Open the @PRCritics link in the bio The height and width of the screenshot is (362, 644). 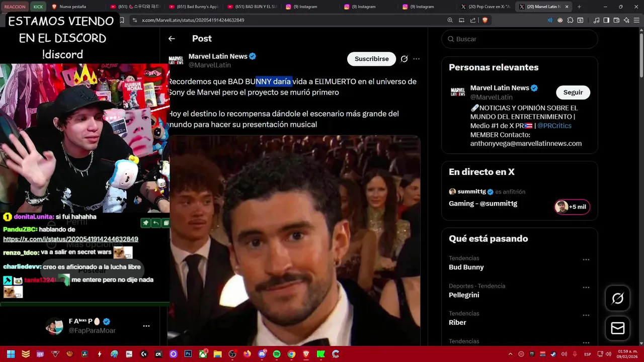pyautogui.click(x=554, y=126)
